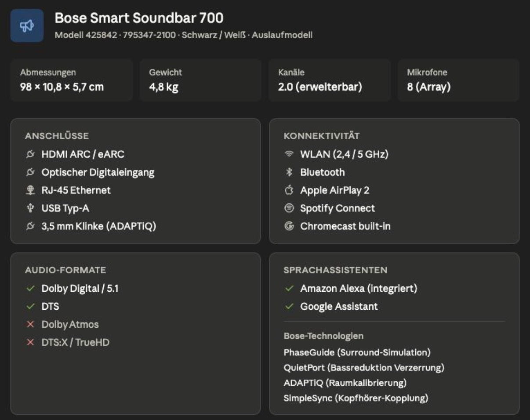Click the red X next to Dolby Atmos
Image resolution: width=530 pixels, height=420 pixels.
[x=30, y=325]
